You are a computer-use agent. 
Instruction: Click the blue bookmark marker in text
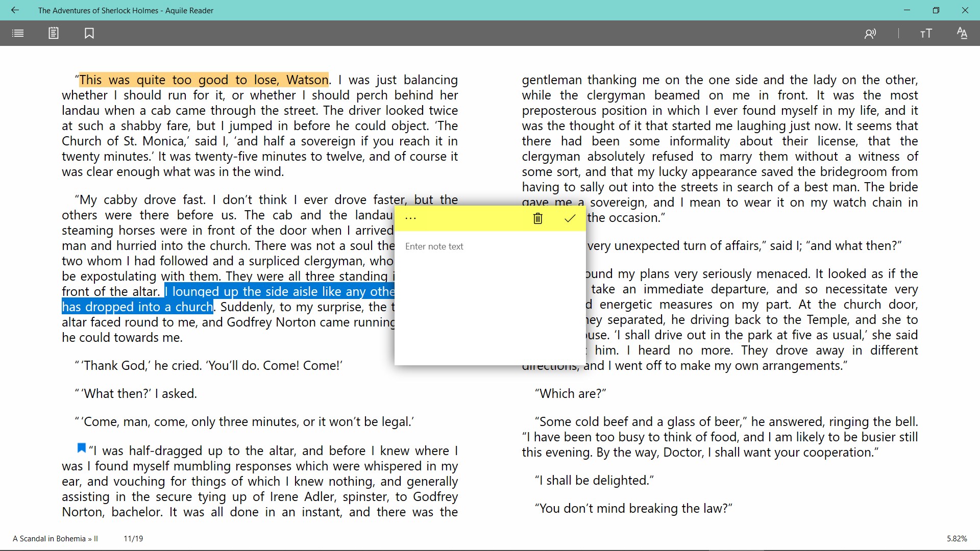click(81, 448)
